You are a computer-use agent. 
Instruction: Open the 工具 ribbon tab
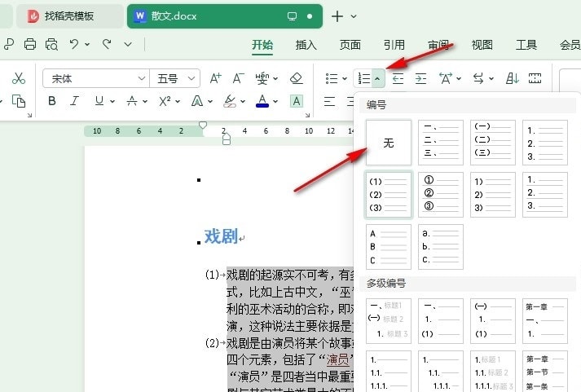526,45
